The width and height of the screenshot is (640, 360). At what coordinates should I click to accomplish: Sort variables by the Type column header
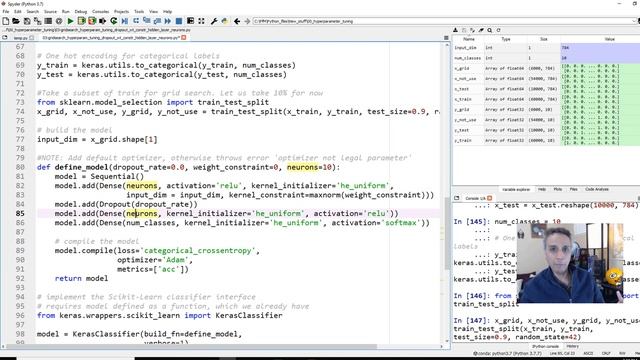pos(506,39)
